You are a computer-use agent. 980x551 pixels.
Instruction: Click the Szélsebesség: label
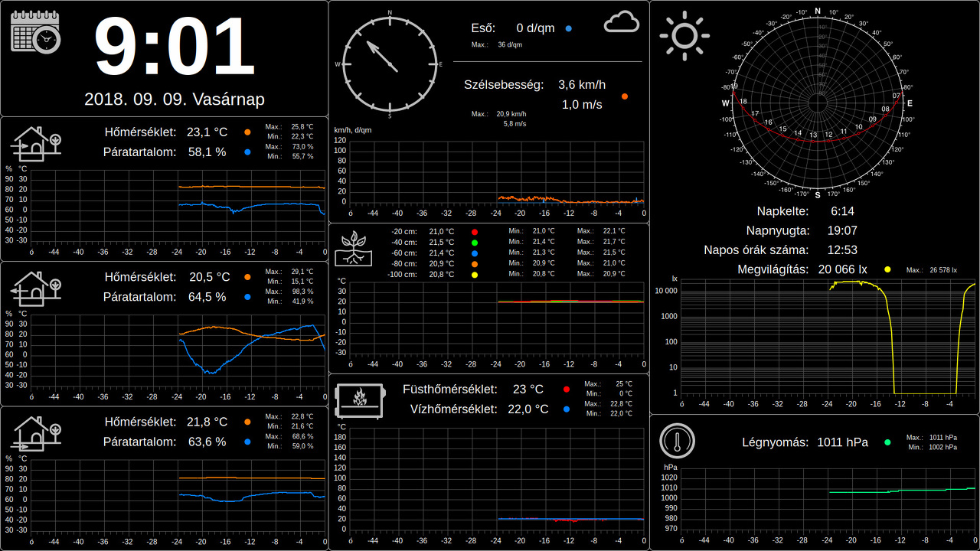point(504,85)
